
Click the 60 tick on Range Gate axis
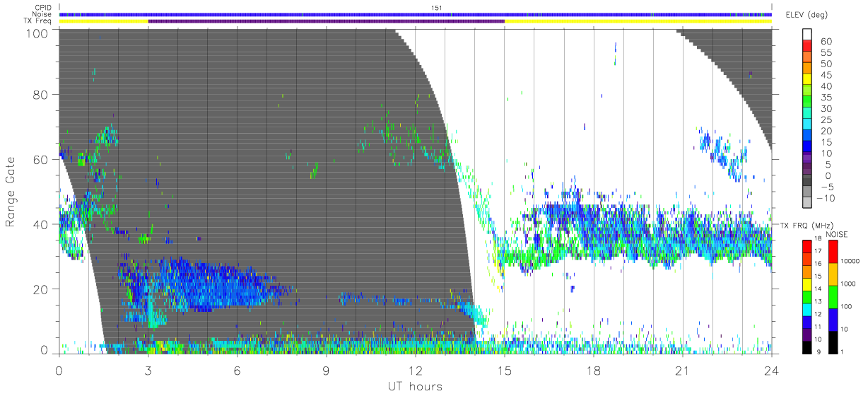click(x=40, y=159)
